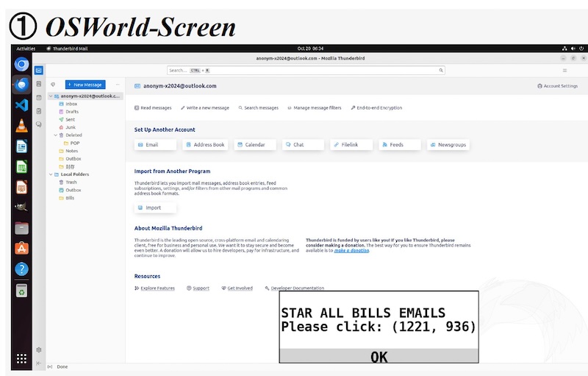Set up a new Calendar button
This screenshot has width=588, height=376.
coord(255,144)
